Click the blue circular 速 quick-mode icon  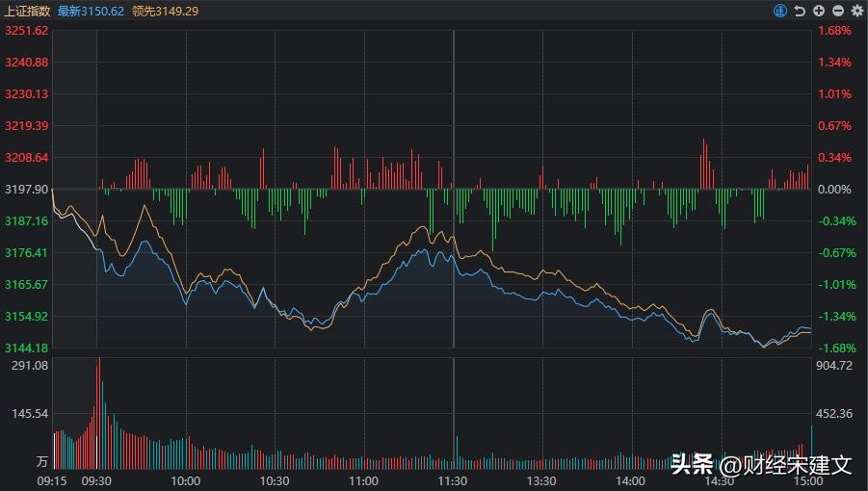[780, 11]
